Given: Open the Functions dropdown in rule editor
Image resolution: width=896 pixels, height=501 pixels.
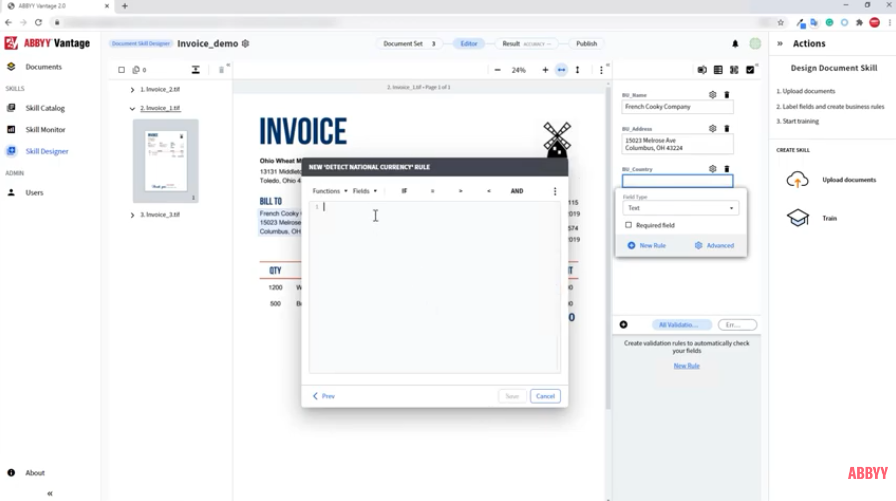Looking at the screenshot, I should (x=330, y=191).
